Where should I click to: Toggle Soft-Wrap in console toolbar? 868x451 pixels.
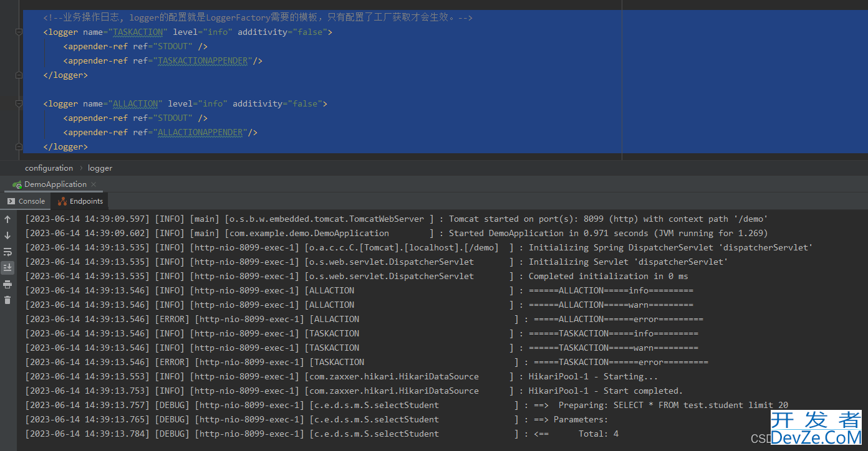(7, 252)
